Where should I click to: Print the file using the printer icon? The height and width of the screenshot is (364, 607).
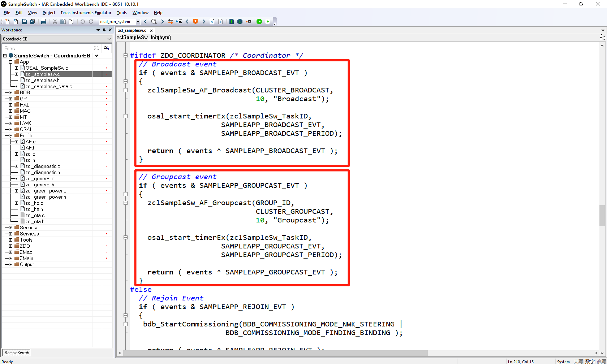[x=44, y=22]
